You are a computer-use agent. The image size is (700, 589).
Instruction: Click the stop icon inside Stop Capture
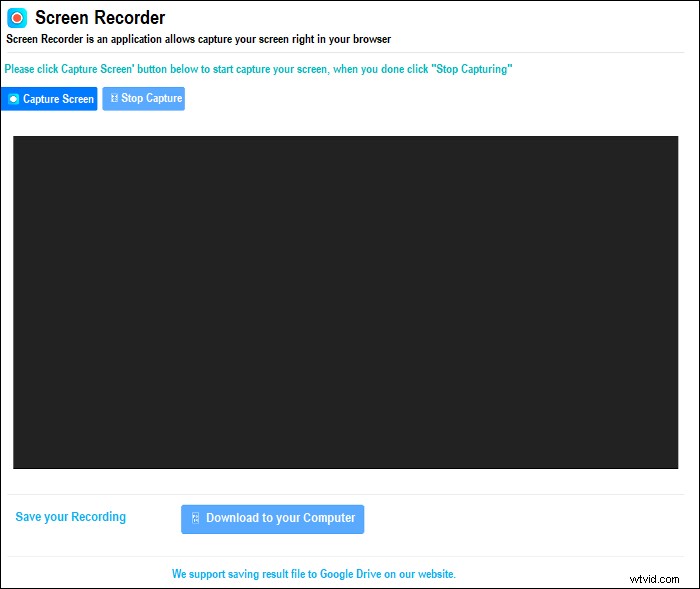click(x=114, y=99)
